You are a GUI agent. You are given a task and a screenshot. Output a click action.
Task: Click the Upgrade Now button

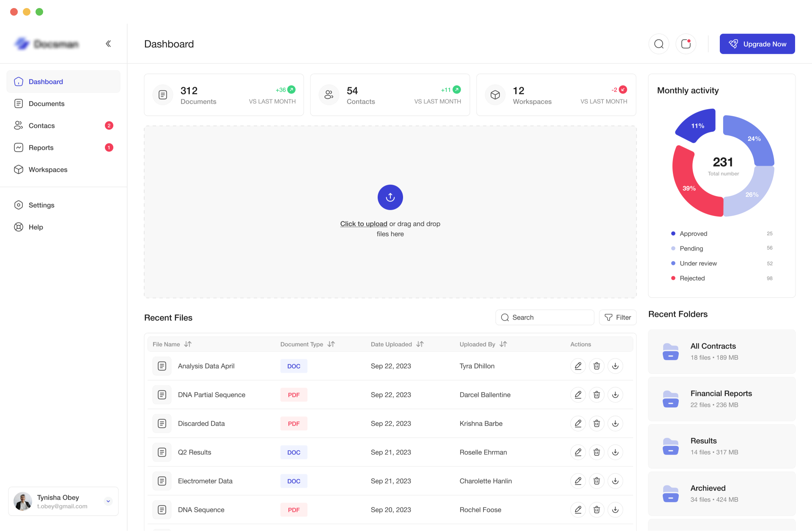[757, 44]
